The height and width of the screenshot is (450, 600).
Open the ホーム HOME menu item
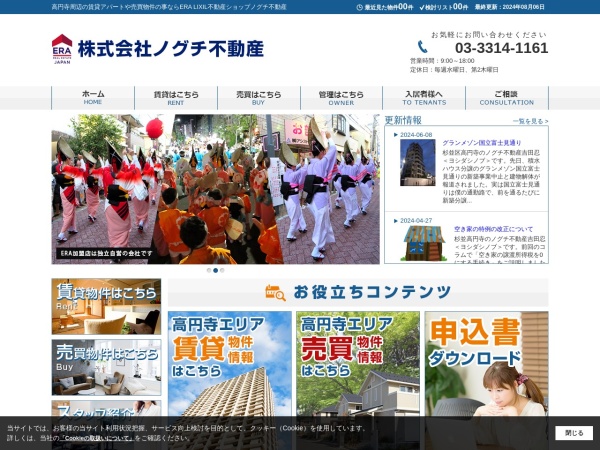[93, 98]
